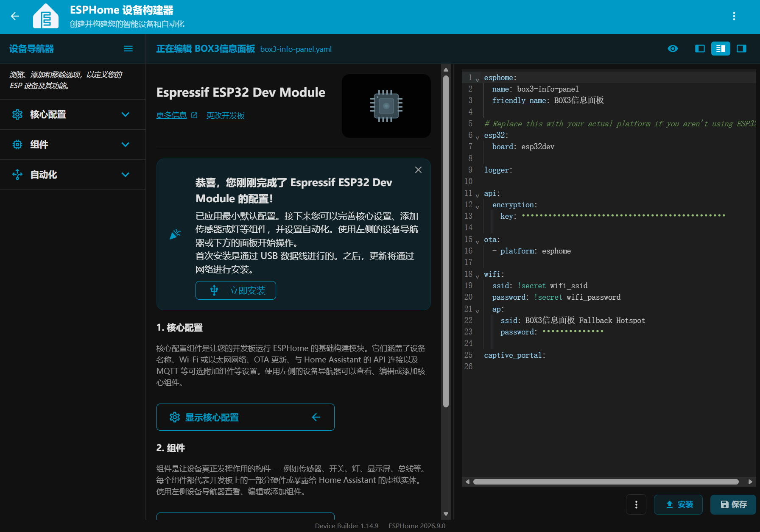The image size is (760, 532).
Task: Click the masked encryption key value
Action: pos(623,216)
